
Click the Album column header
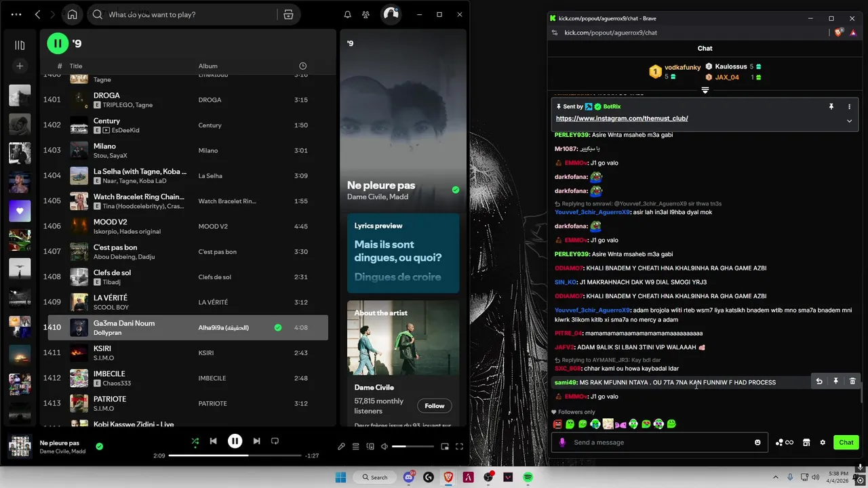click(x=208, y=66)
